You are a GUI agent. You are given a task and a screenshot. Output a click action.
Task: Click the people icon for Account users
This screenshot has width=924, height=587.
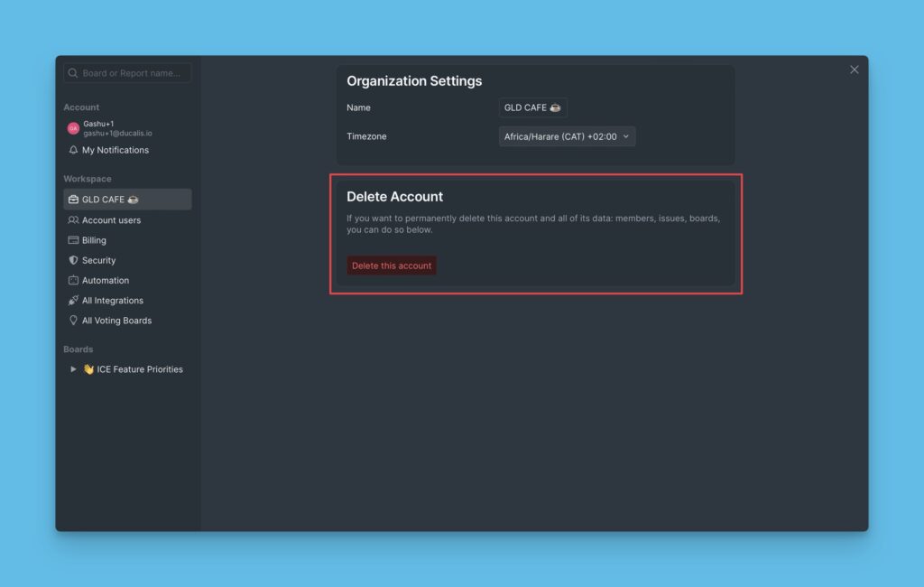pyautogui.click(x=73, y=220)
